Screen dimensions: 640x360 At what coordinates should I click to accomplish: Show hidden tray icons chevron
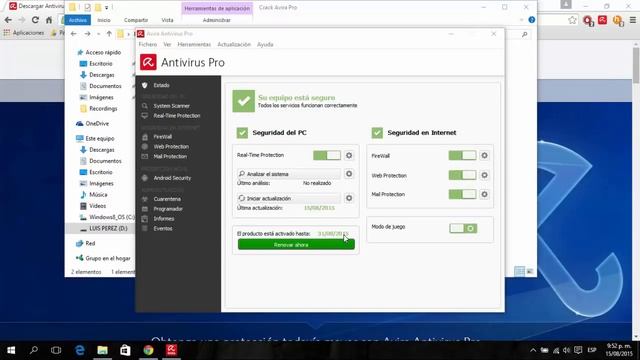point(533,350)
